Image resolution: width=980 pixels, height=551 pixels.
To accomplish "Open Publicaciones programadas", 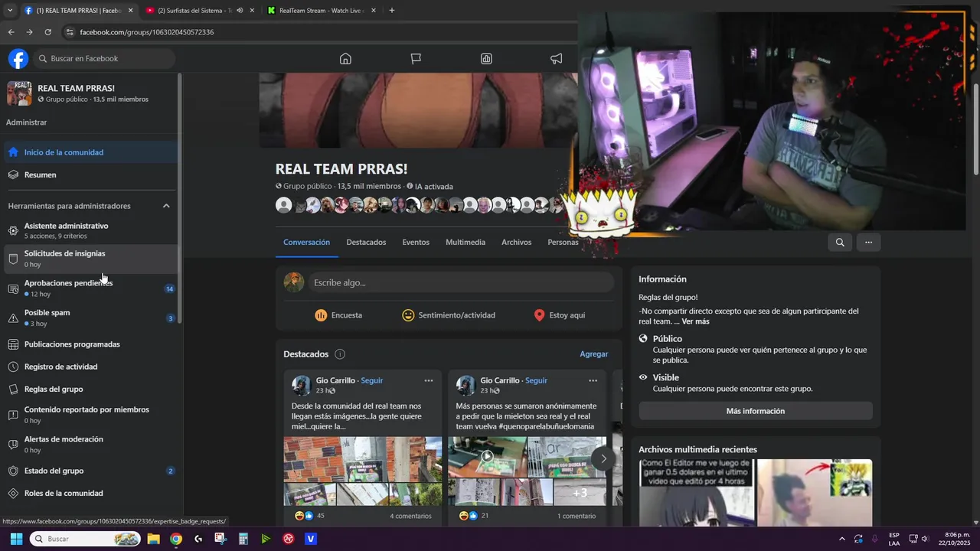I will pos(90,344).
